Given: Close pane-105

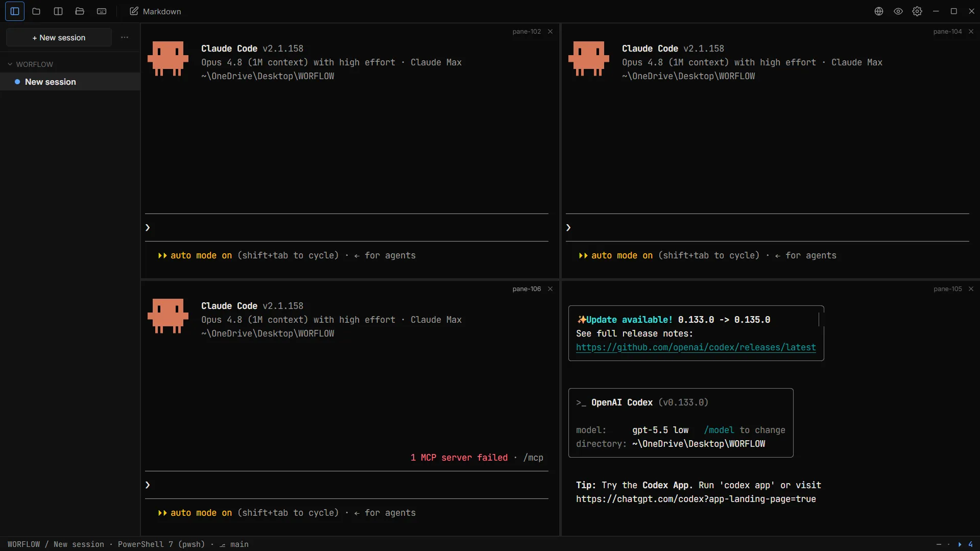Looking at the screenshot, I should tap(971, 289).
